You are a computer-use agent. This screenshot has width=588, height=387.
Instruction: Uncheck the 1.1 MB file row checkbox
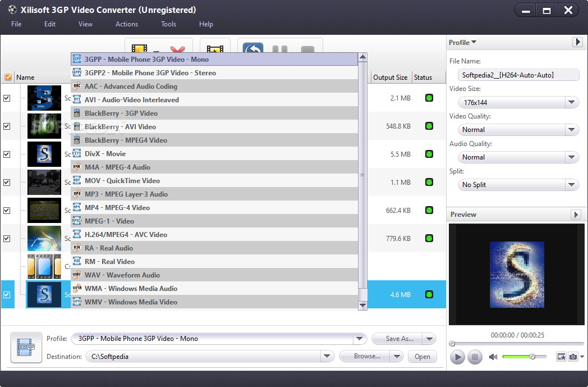7,183
